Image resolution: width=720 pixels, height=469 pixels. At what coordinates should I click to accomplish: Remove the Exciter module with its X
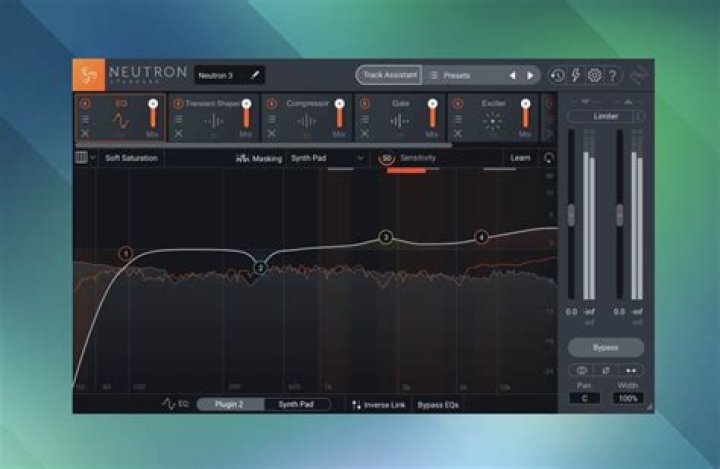tap(458, 134)
